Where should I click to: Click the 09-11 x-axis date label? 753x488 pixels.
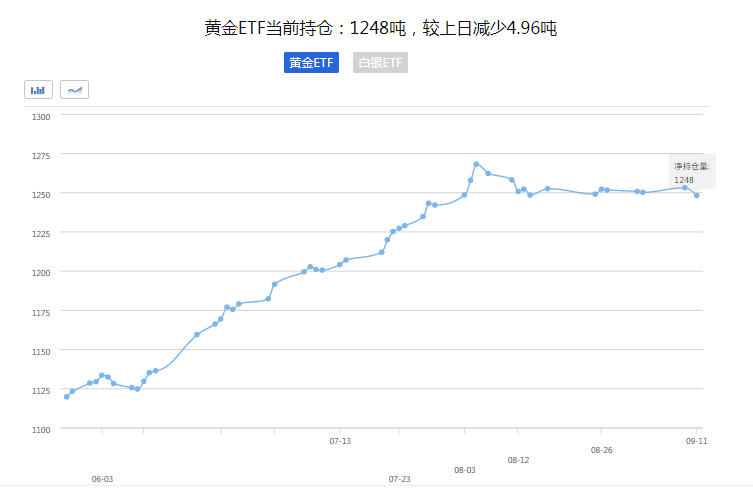click(696, 441)
